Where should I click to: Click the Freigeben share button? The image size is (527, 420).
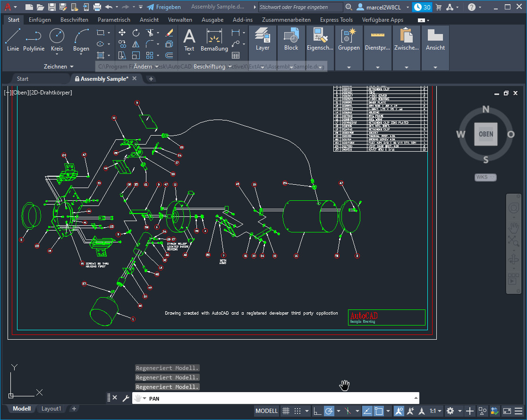click(164, 7)
